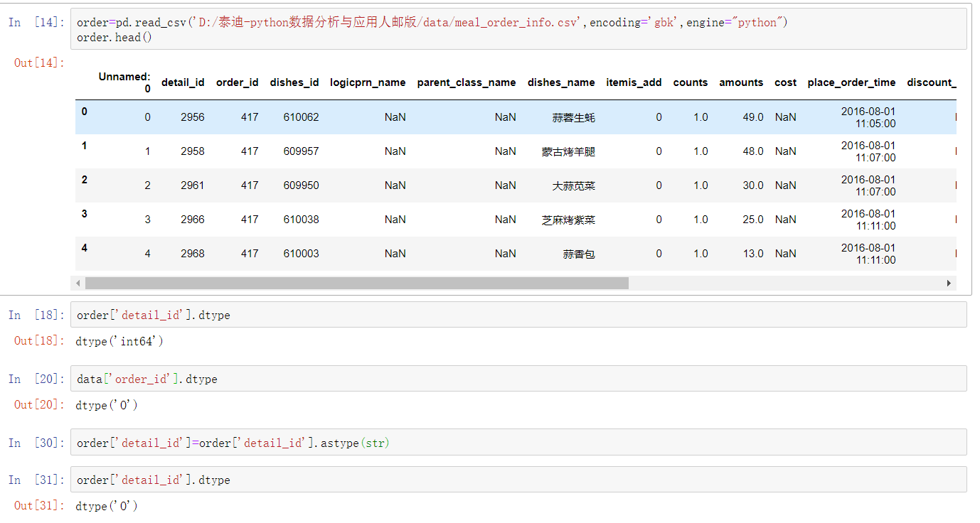
Task: Click the 'cost' column header
Action: click(x=786, y=82)
